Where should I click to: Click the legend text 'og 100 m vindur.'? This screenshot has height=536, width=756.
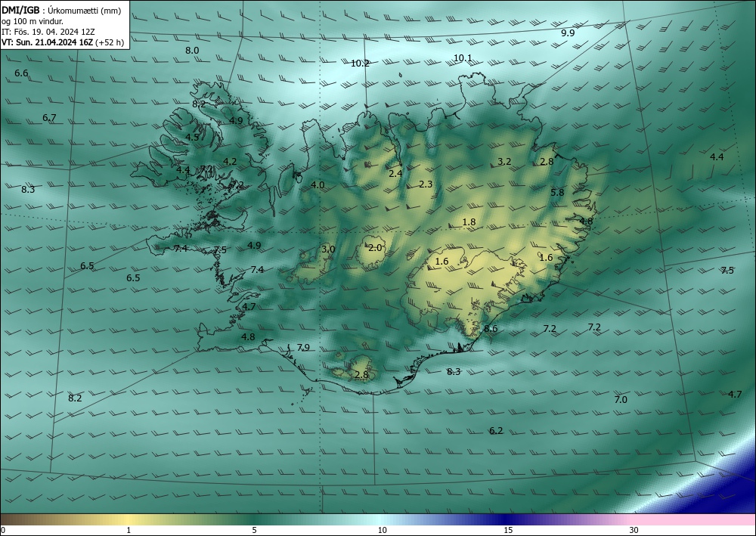click(x=33, y=21)
